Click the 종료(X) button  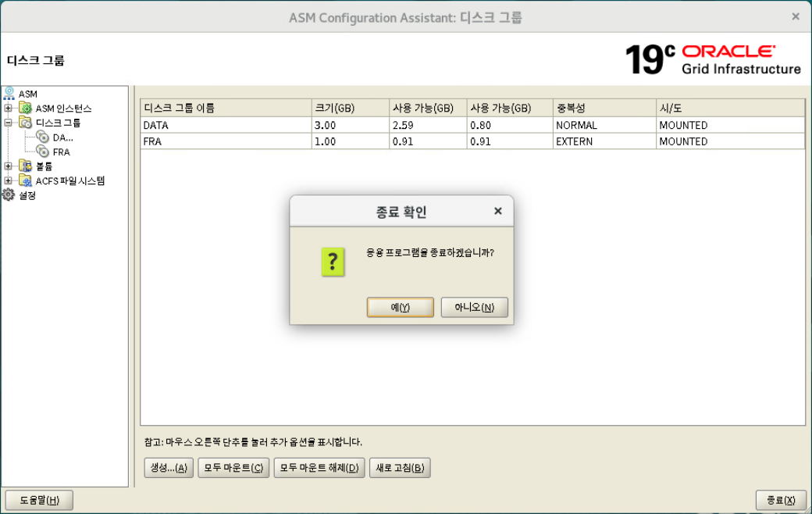[x=781, y=500]
